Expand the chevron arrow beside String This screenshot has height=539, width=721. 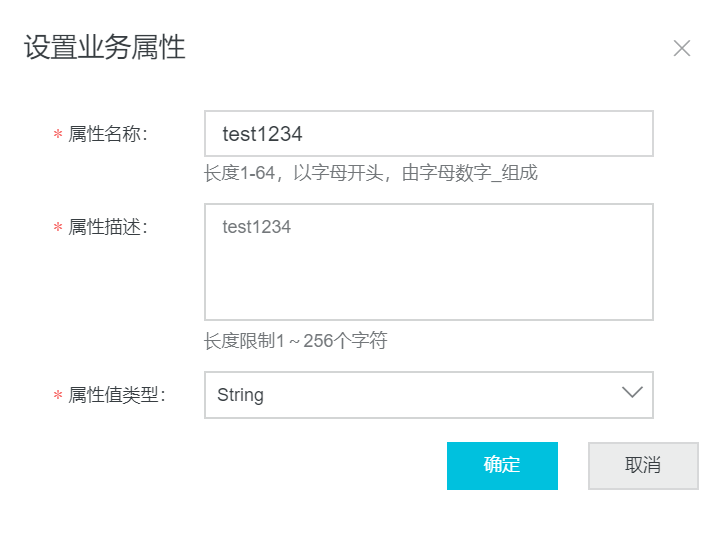coord(632,392)
